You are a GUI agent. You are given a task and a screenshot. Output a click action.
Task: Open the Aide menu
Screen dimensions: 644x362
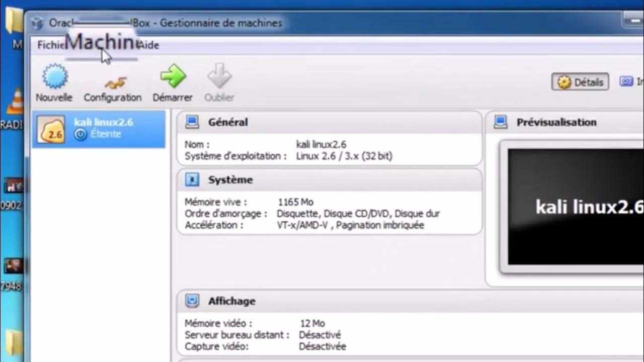(149, 45)
